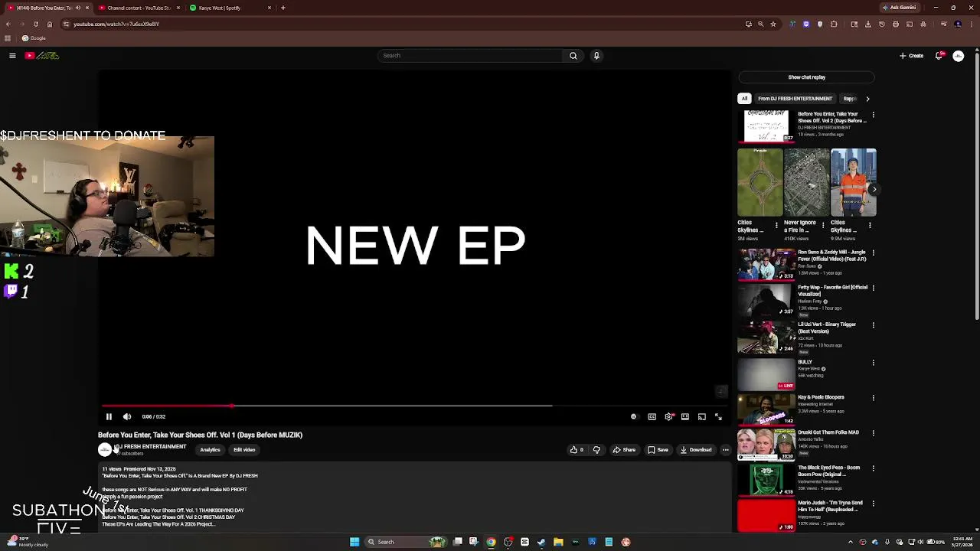Start voice search with the microphone
The height and width of the screenshot is (551, 980).
point(596,56)
